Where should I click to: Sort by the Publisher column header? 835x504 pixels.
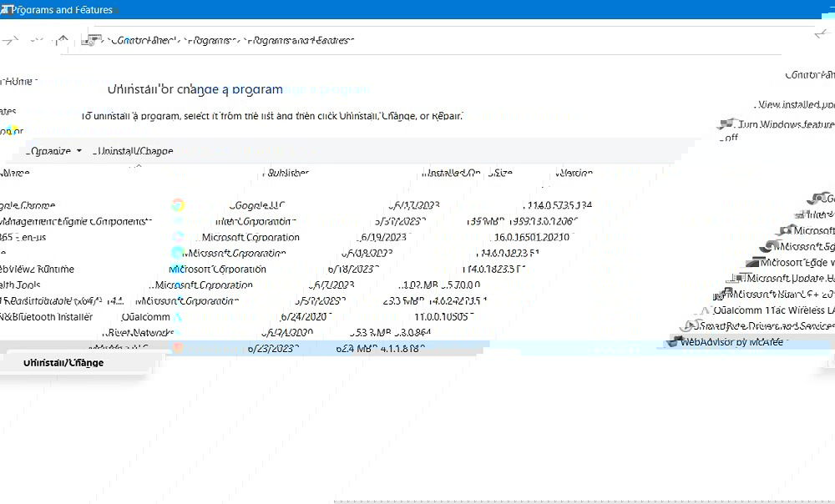(288, 173)
